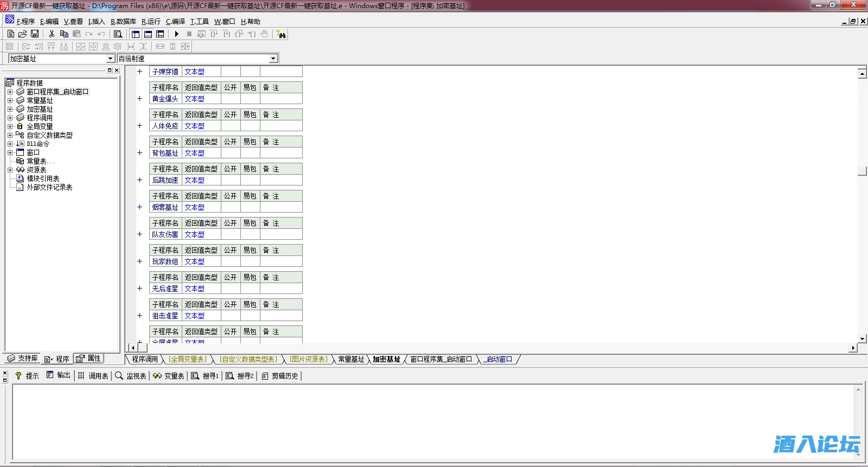Click the Copy icon in toolbar
This screenshot has width=868, height=467.
pos(64,34)
